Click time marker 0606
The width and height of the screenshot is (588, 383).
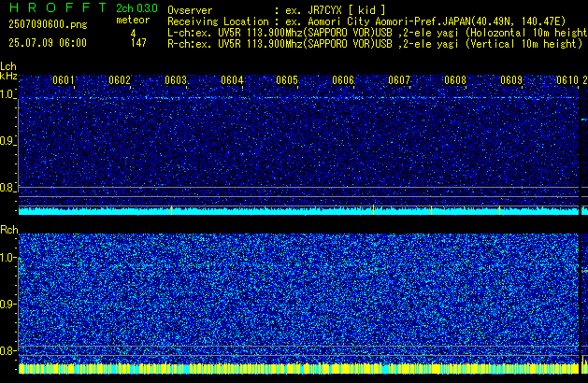pos(343,80)
